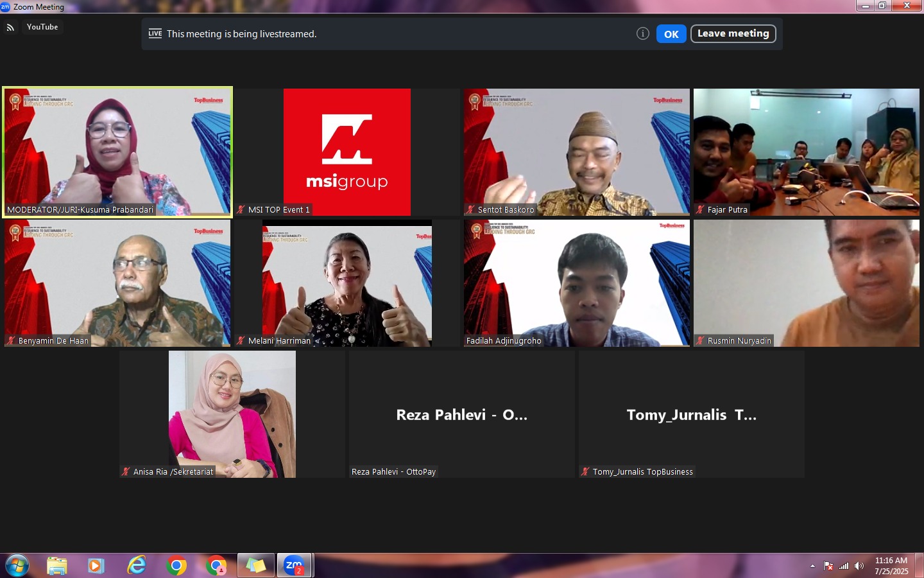Select Sentot Baskoro's video tile

[577, 152]
